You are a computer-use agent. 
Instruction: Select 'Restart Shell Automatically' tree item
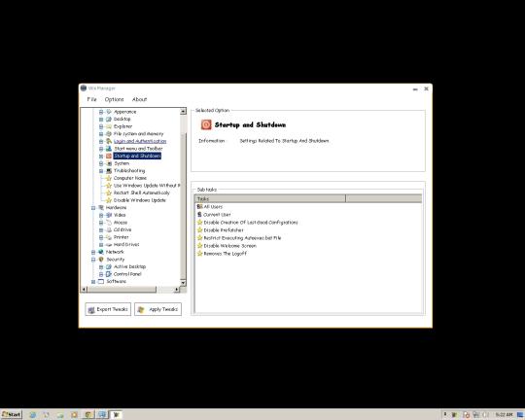click(x=142, y=192)
